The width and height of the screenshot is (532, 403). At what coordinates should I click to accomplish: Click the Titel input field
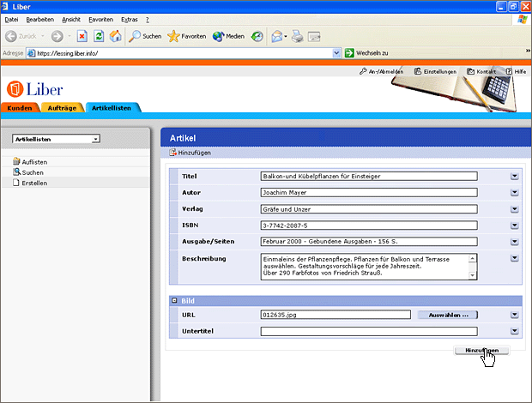(369, 177)
